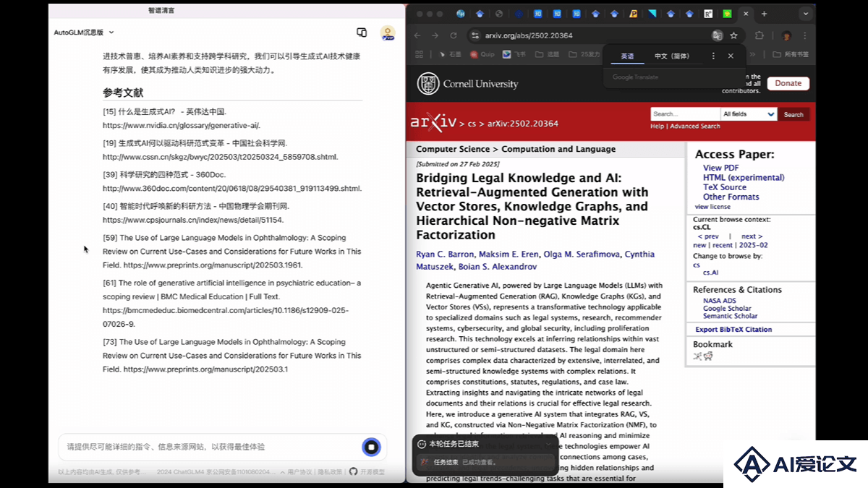Open the Help link
The height and width of the screenshot is (488, 868).
point(657,127)
